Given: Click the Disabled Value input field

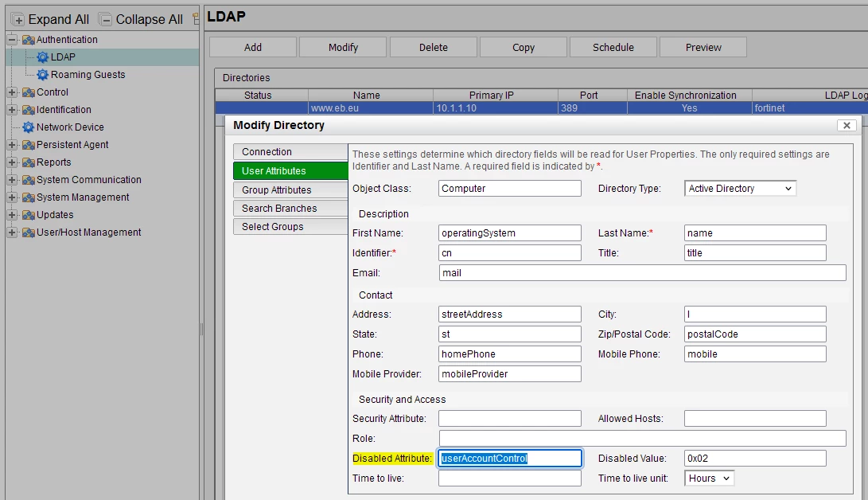Looking at the screenshot, I should (755, 459).
